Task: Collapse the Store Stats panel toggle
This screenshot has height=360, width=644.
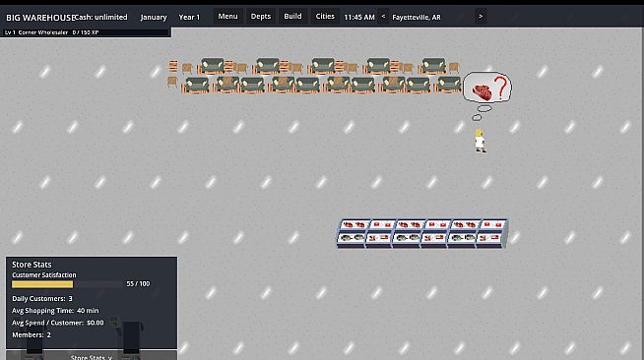Action: 92,356
